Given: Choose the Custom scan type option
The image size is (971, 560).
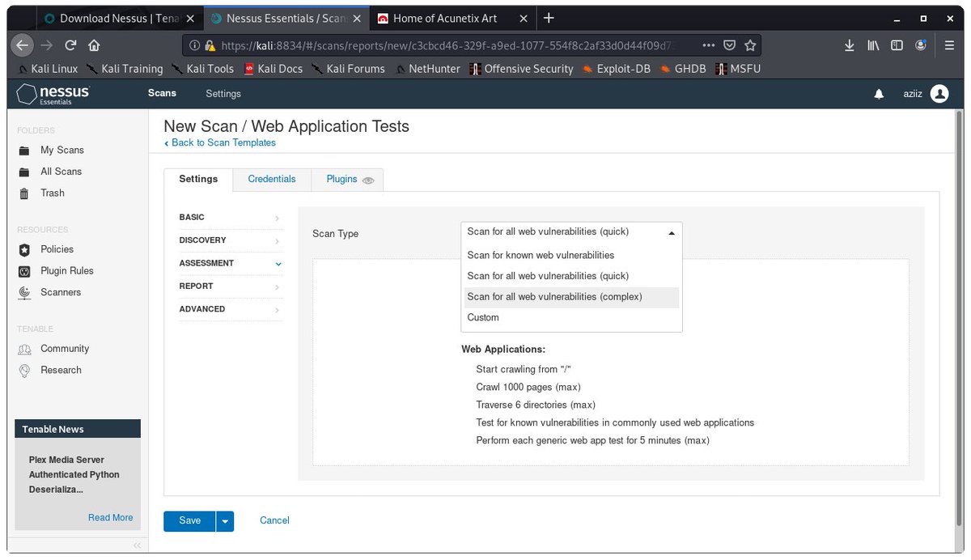Looking at the screenshot, I should pyautogui.click(x=571, y=318).
